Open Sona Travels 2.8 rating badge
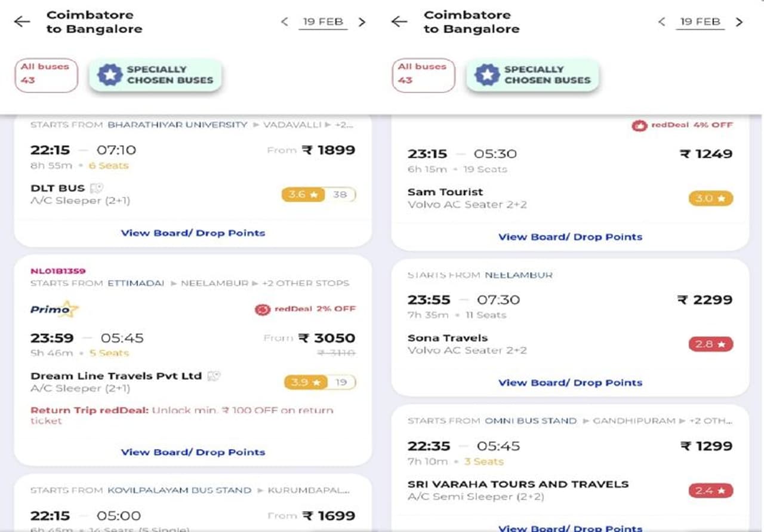 coord(710,345)
